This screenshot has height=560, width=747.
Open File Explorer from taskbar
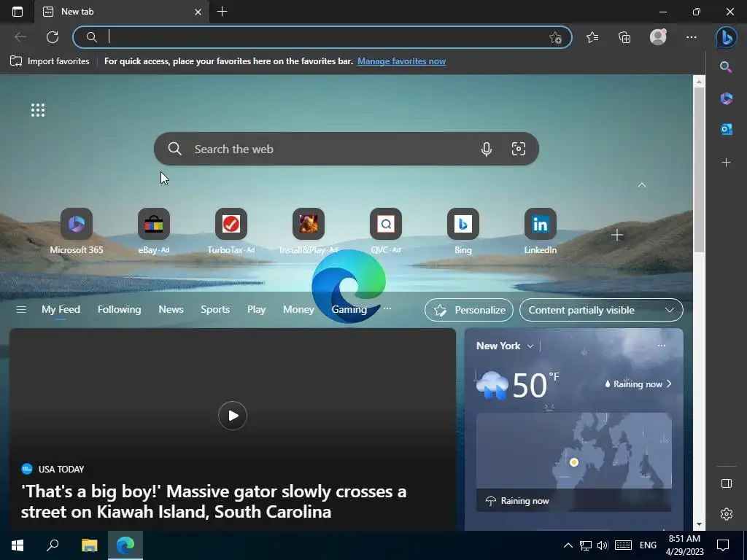[x=89, y=545]
